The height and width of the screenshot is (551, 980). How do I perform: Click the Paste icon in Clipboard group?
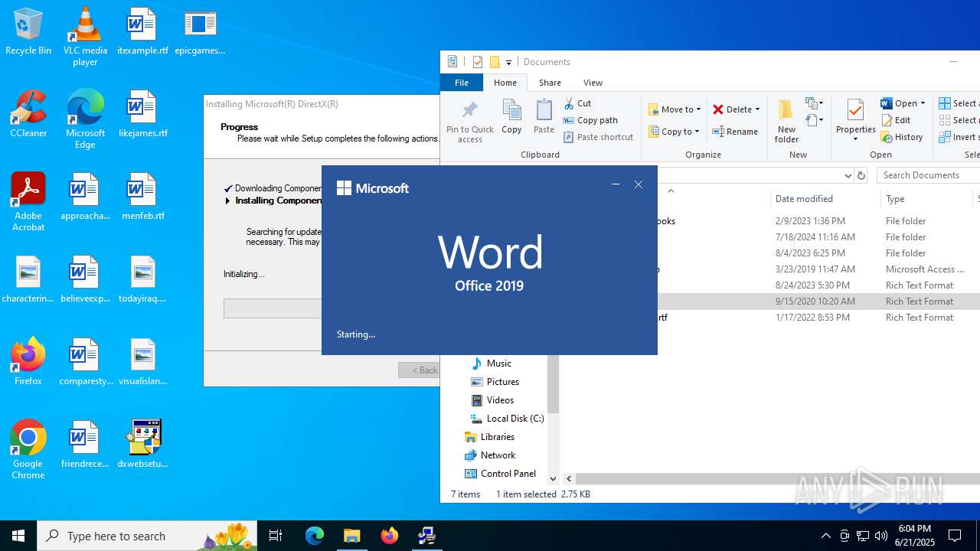pos(544,116)
